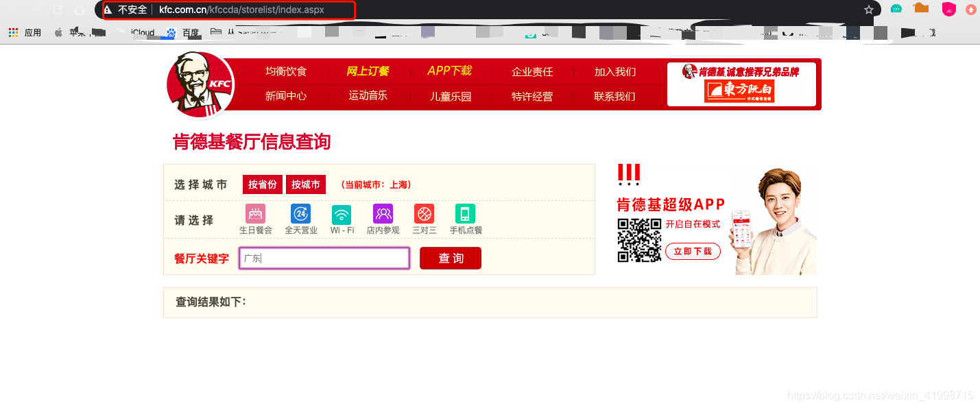Focus the 餐厅关键字 keyword input field
The image size is (980, 408).
coord(324,258)
